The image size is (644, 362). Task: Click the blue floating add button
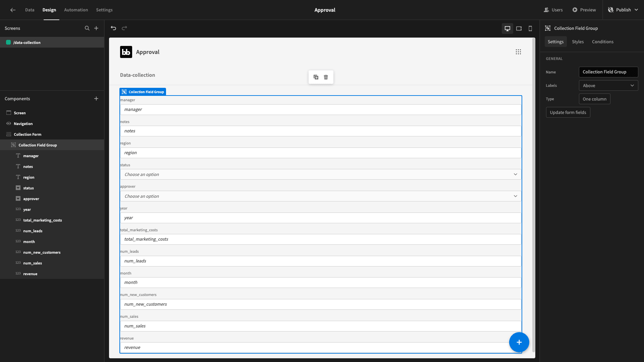click(519, 342)
